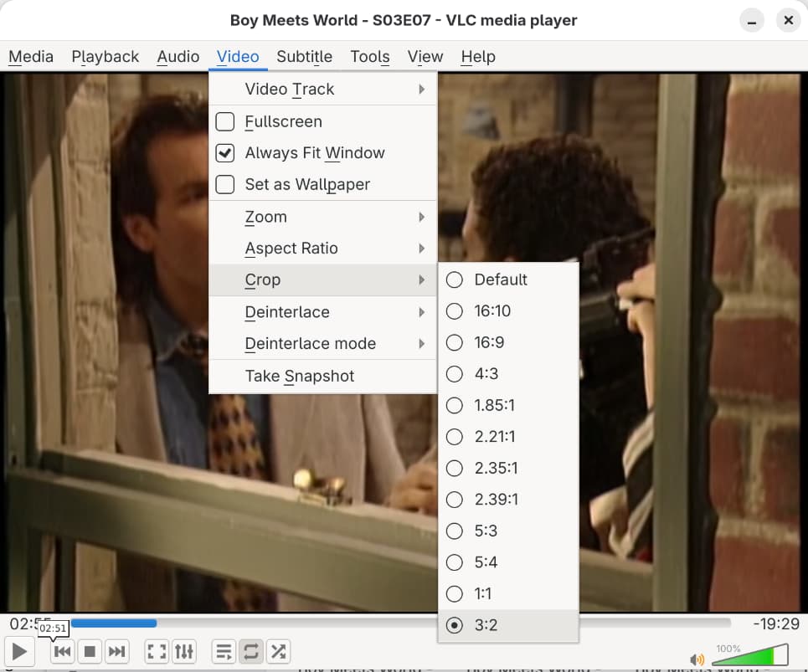Open the Tools menu

coord(369,57)
